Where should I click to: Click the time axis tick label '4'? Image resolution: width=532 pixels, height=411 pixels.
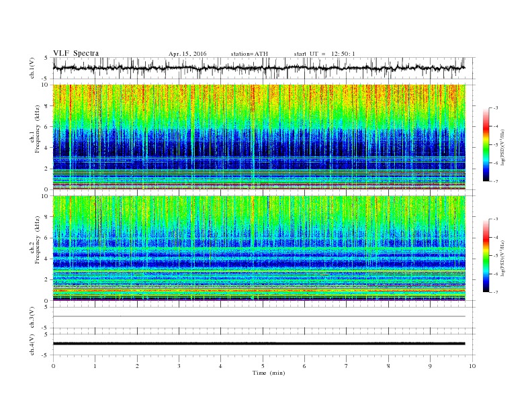221,366
